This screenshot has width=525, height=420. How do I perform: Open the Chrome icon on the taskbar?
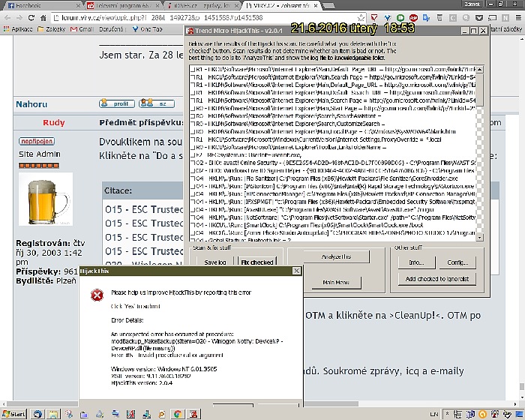pyautogui.click(x=177, y=414)
